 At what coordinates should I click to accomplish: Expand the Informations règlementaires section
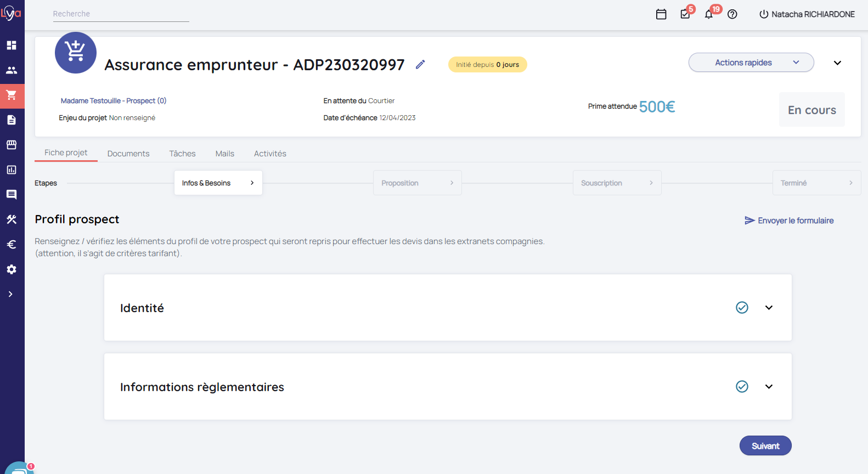point(769,387)
